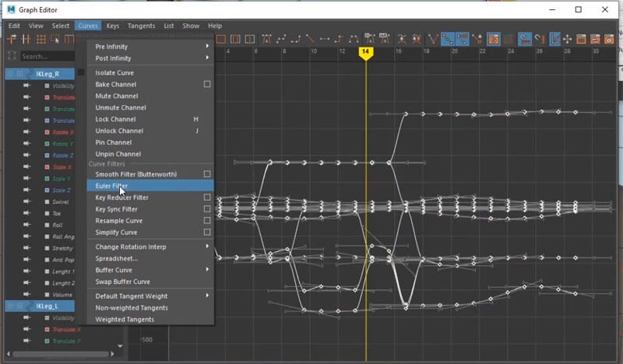Open Bake Channel options box
Image resolution: width=623 pixels, height=364 pixels.
point(207,84)
